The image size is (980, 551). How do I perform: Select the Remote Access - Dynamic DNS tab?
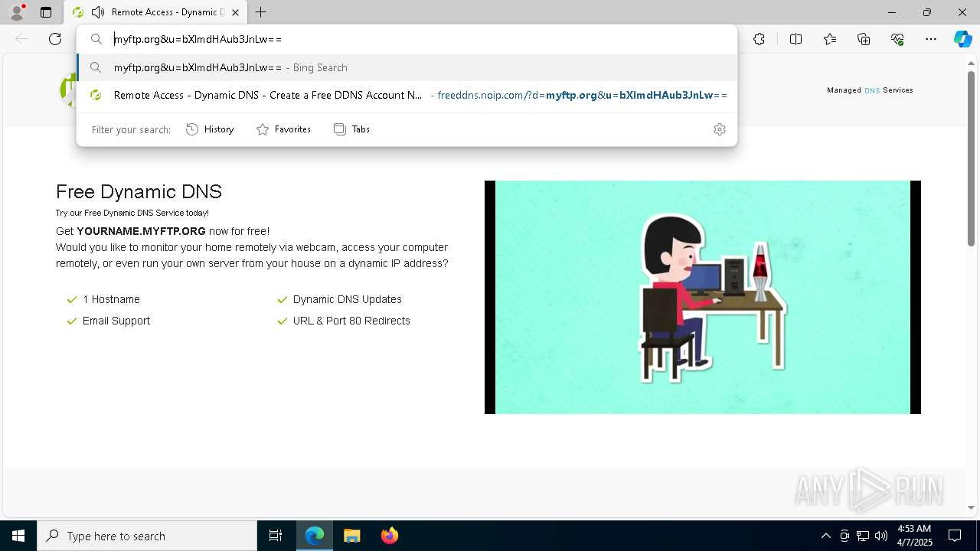[155, 12]
